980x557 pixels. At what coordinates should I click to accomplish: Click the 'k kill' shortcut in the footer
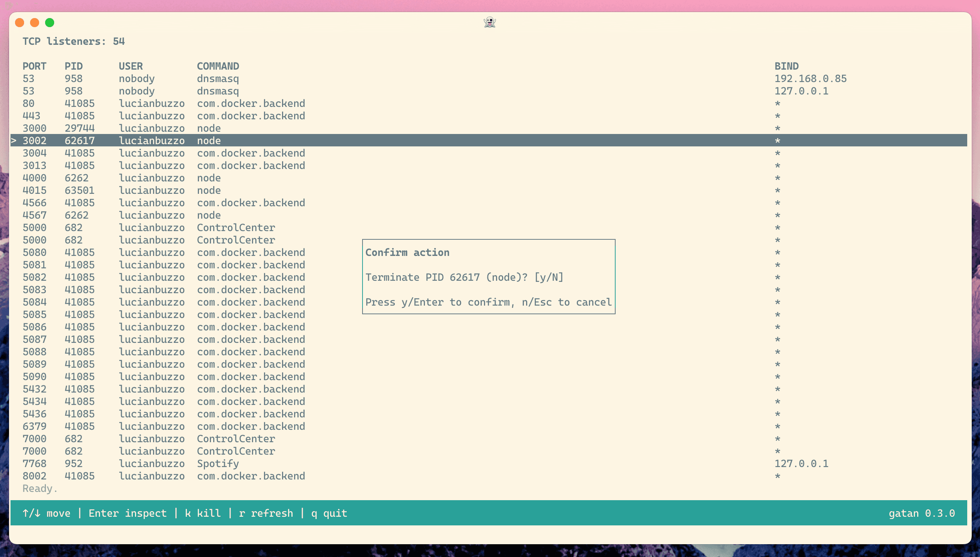click(x=203, y=513)
